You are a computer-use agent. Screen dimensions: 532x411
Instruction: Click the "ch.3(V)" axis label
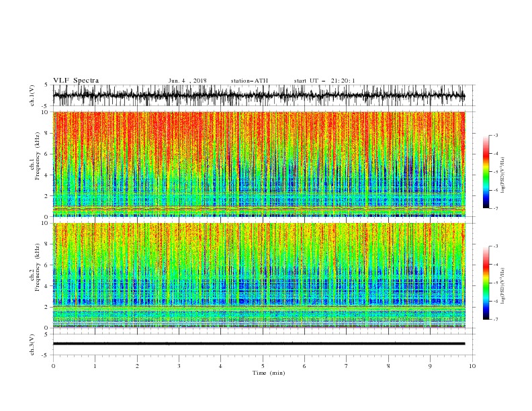tap(32, 345)
